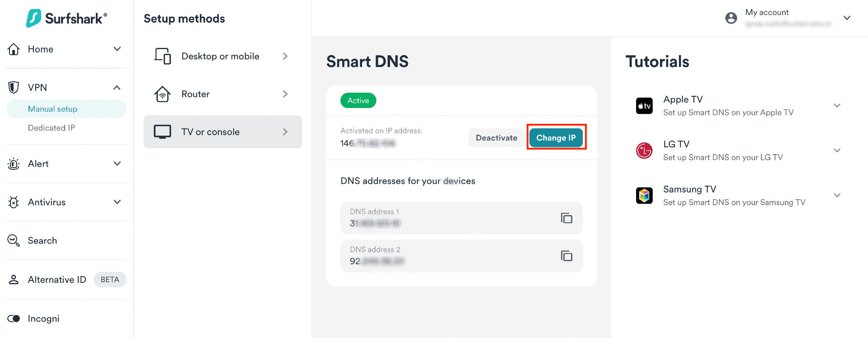Expand the Apple TV tutorial chevron
The width and height of the screenshot is (868, 338).
(x=837, y=106)
